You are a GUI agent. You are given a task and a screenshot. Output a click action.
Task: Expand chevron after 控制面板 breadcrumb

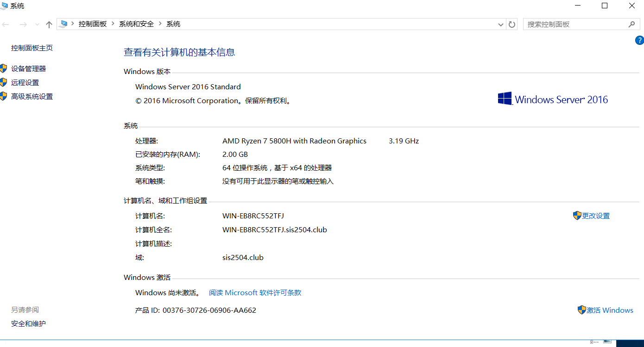113,24
